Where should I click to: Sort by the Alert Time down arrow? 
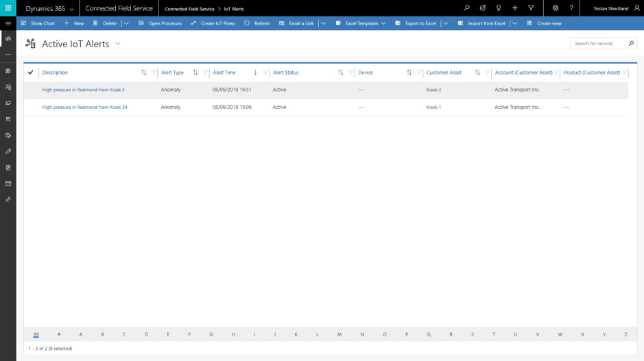point(255,72)
